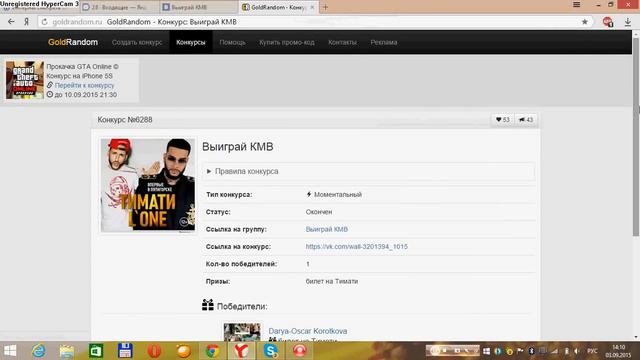Image resolution: width=640 pixels, height=360 pixels.
Task: Follow the Перейти к конкурсу link
Action: tap(84, 85)
